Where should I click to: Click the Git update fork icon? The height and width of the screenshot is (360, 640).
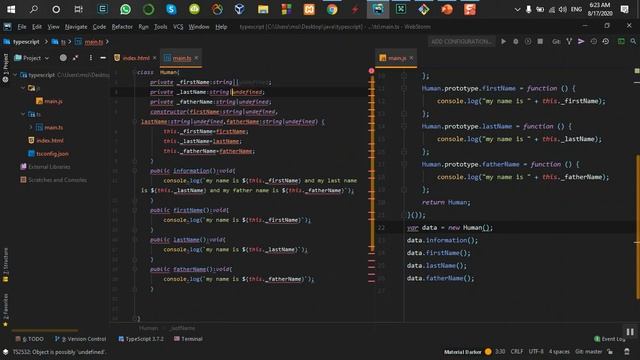[x=569, y=41]
